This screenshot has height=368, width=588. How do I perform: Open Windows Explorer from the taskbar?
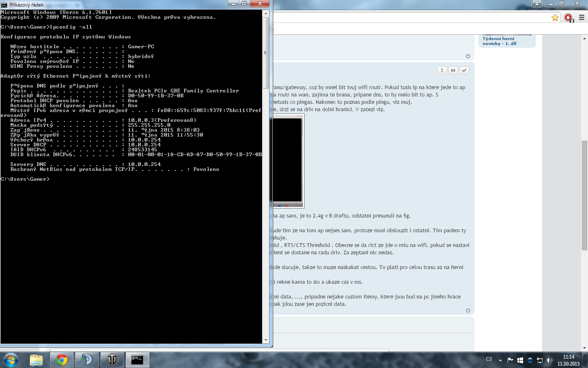(36, 360)
